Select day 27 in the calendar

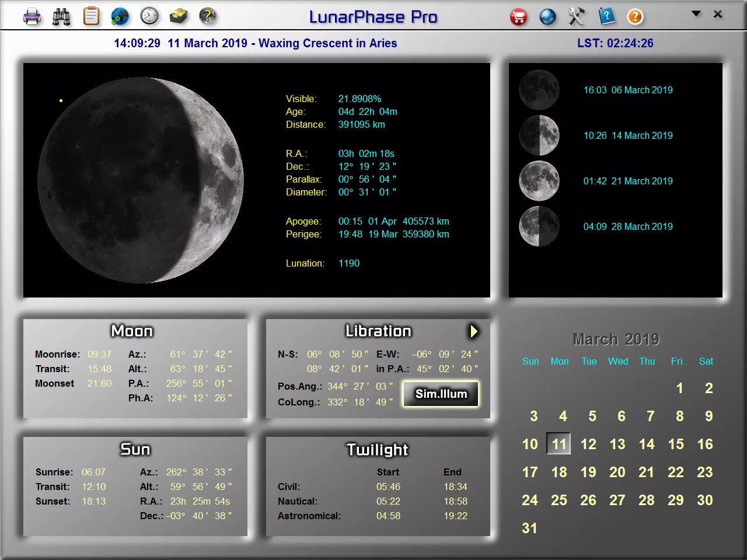click(617, 500)
